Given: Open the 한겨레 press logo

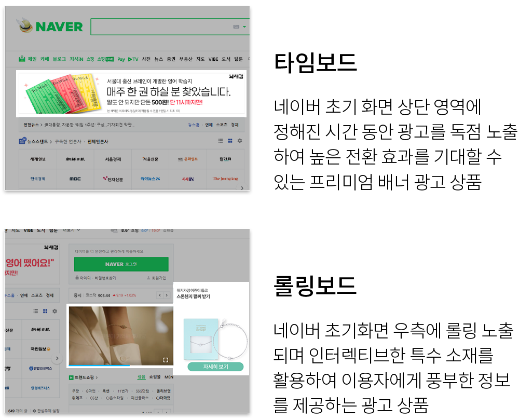Looking at the screenshot, I should tap(225, 159).
